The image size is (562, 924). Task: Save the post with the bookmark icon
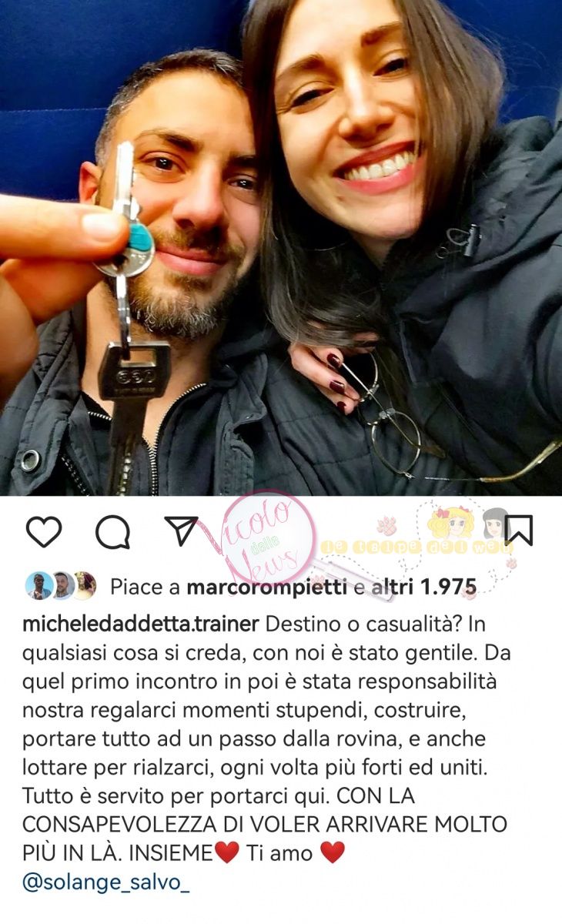520,531
